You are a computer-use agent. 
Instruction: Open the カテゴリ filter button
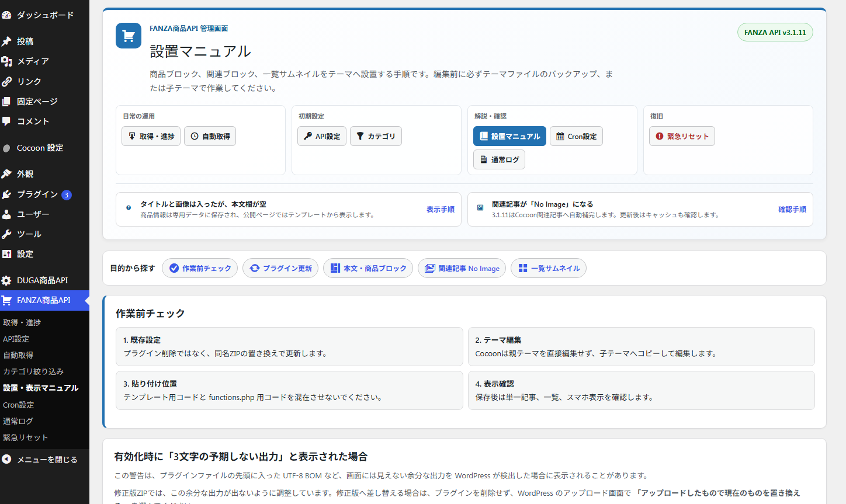pyautogui.click(x=376, y=136)
